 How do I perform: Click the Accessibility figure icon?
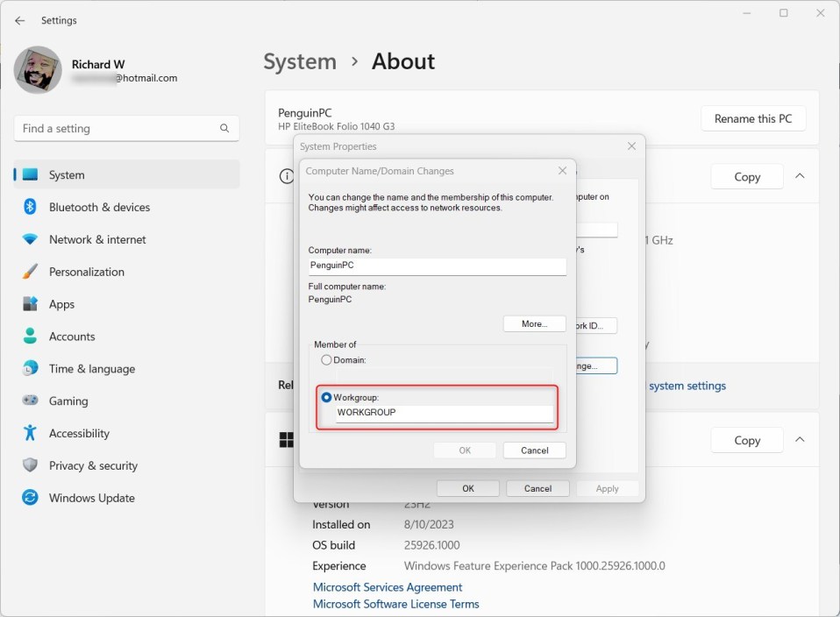point(30,433)
